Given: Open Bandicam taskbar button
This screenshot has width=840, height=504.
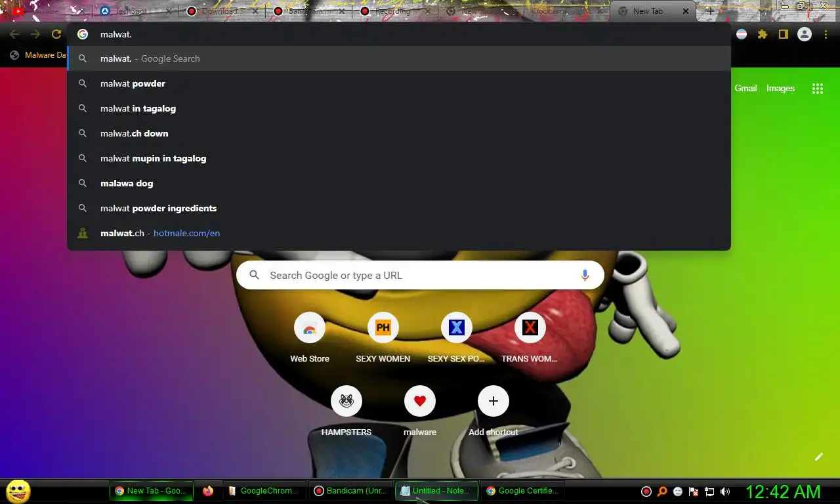Looking at the screenshot, I should pos(350,491).
